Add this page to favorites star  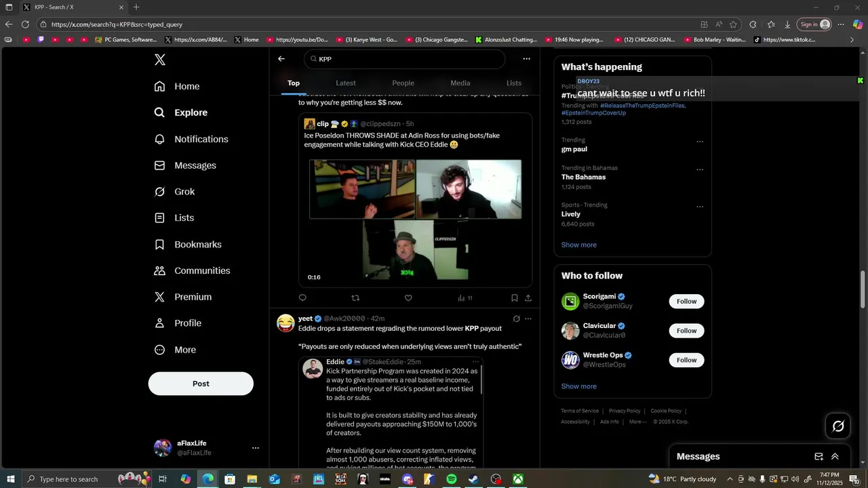[x=733, y=24]
